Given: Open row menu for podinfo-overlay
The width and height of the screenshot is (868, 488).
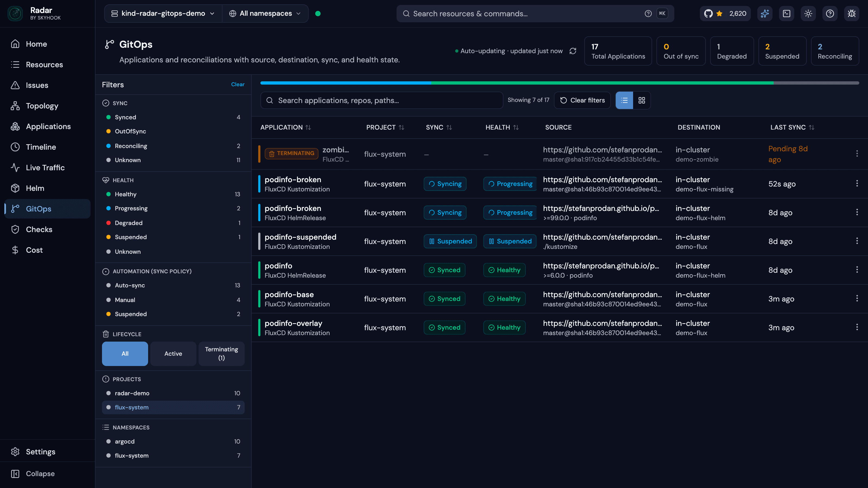Looking at the screenshot, I should [857, 327].
